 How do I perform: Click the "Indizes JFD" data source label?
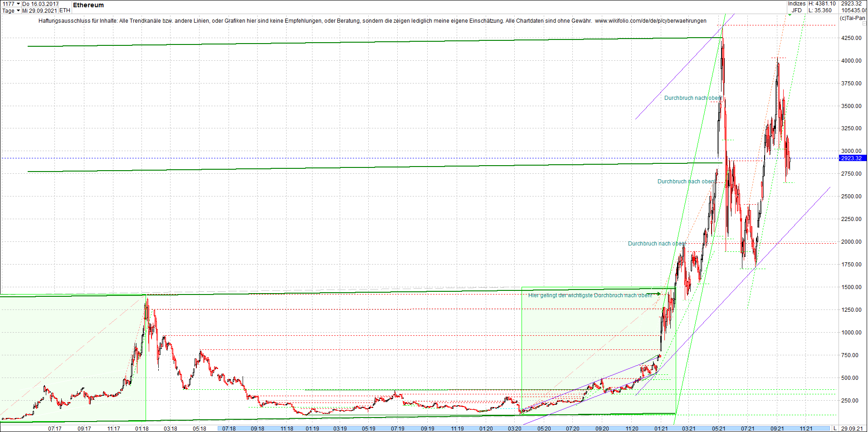tap(796, 7)
